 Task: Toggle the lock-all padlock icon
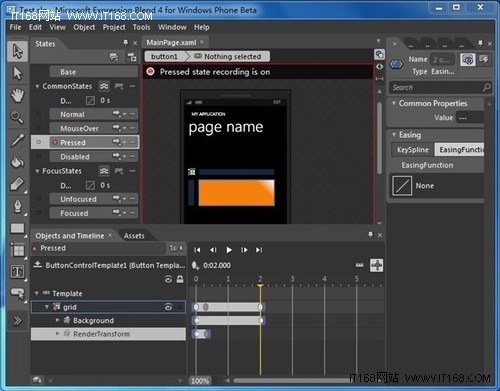tap(180, 279)
